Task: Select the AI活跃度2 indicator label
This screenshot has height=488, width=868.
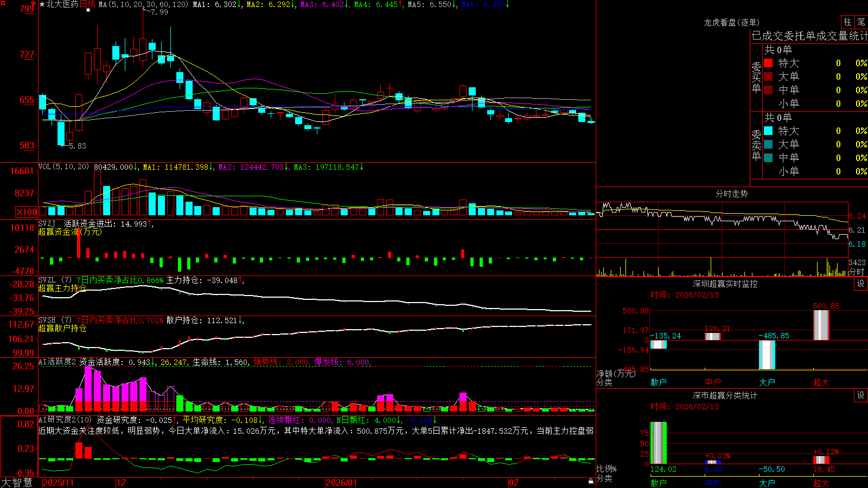Action: [57, 362]
